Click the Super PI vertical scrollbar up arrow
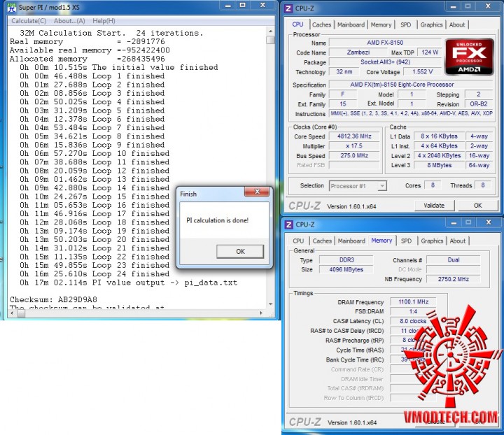Viewport: 504px width, 435px height. 271,31
